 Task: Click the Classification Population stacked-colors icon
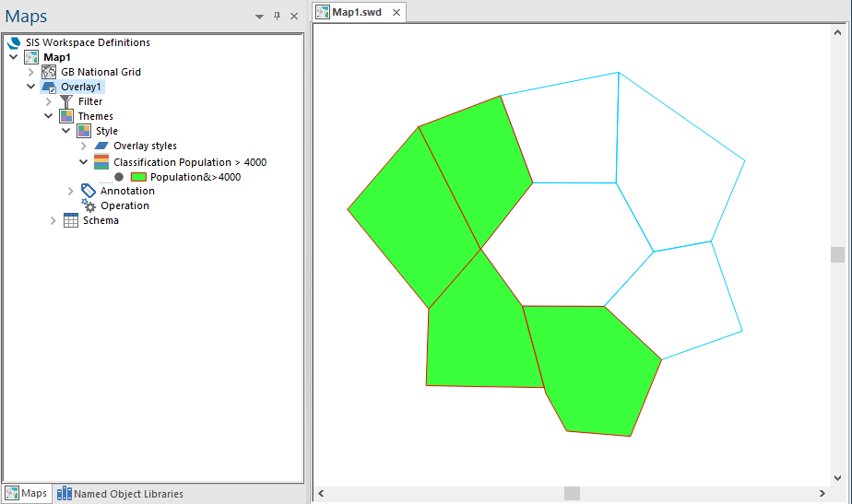pos(101,162)
